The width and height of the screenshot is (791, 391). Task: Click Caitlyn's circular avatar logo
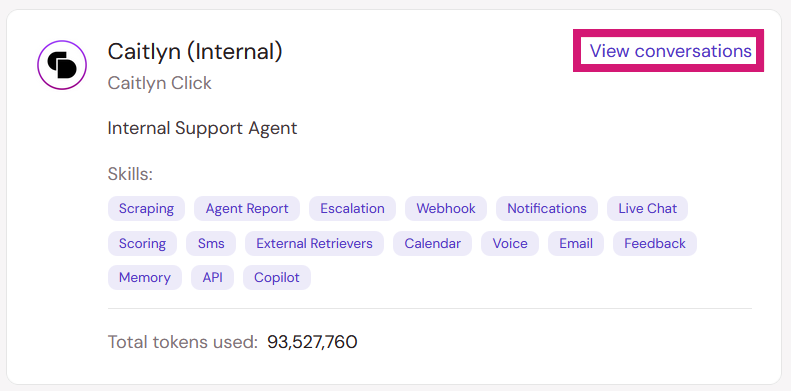62,65
